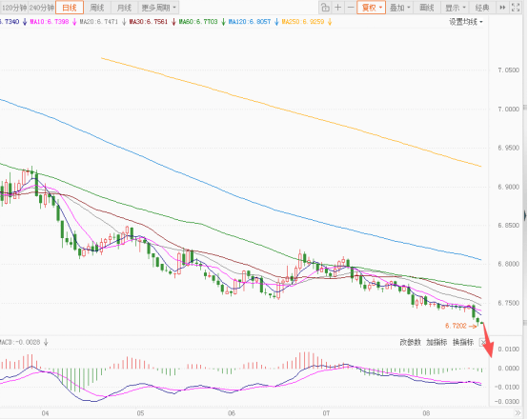Select the 月线 monthly tab
The image size is (528, 420).
(124, 8)
